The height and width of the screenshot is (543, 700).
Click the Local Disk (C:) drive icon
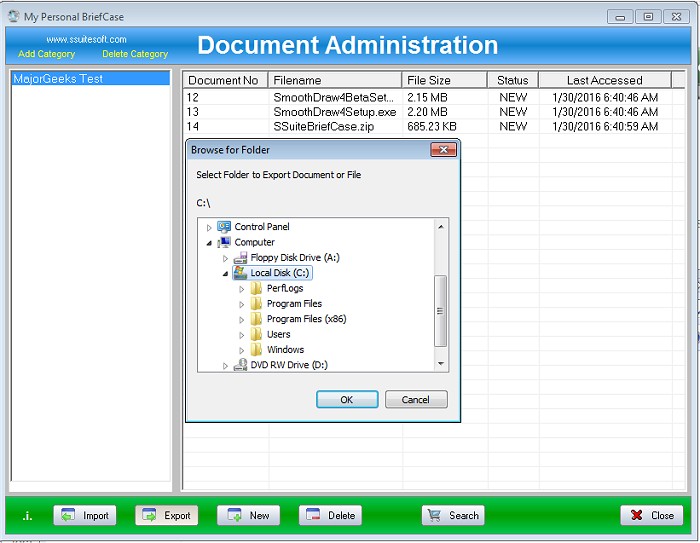point(240,273)
